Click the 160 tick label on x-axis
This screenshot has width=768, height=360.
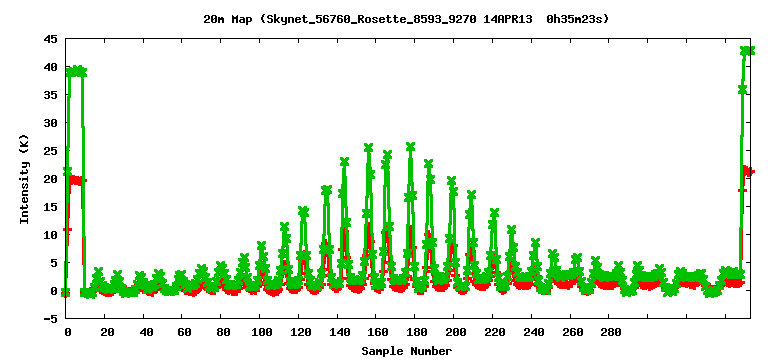pyautogui.click(x=378, y=332)
